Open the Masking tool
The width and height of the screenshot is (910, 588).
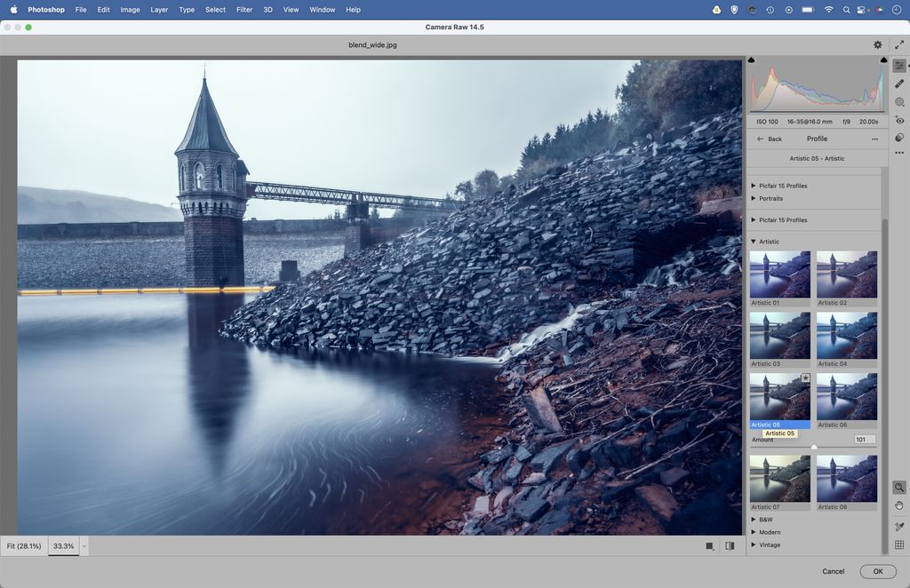pyautogui.click(x=899, y=101)
